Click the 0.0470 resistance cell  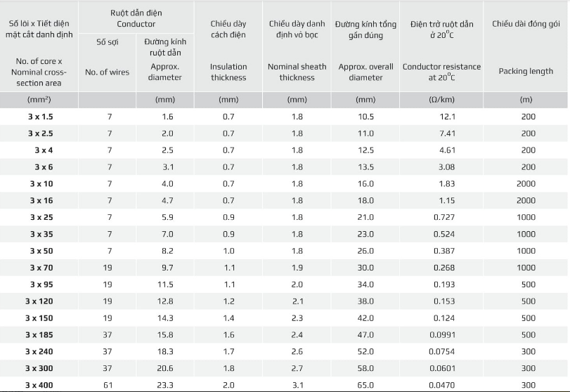[x=443, y=385]
